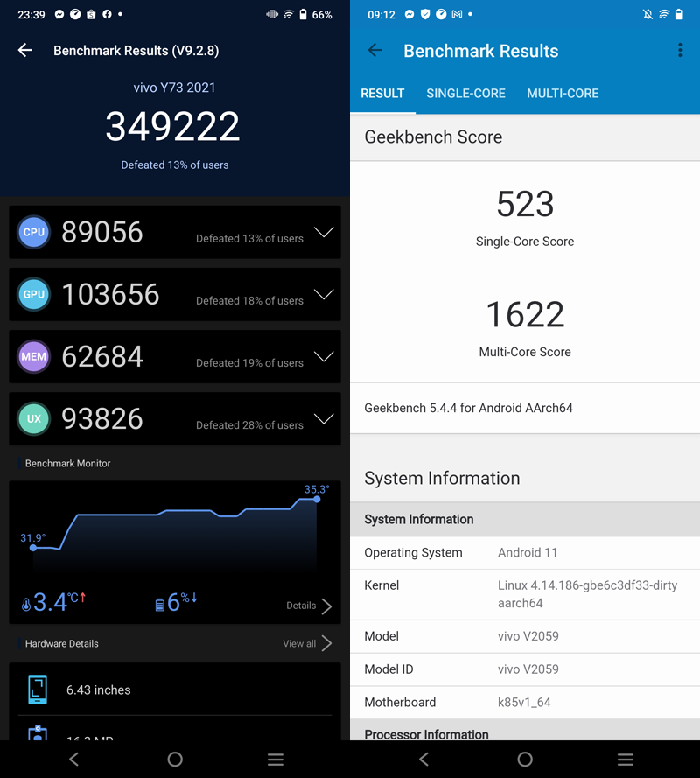Open the arrow beside Details
Viewport: 700px width, 778px height.
[326, 606]
